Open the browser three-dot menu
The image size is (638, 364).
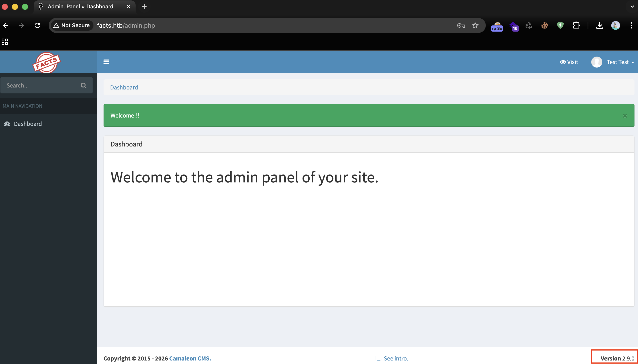631,25
